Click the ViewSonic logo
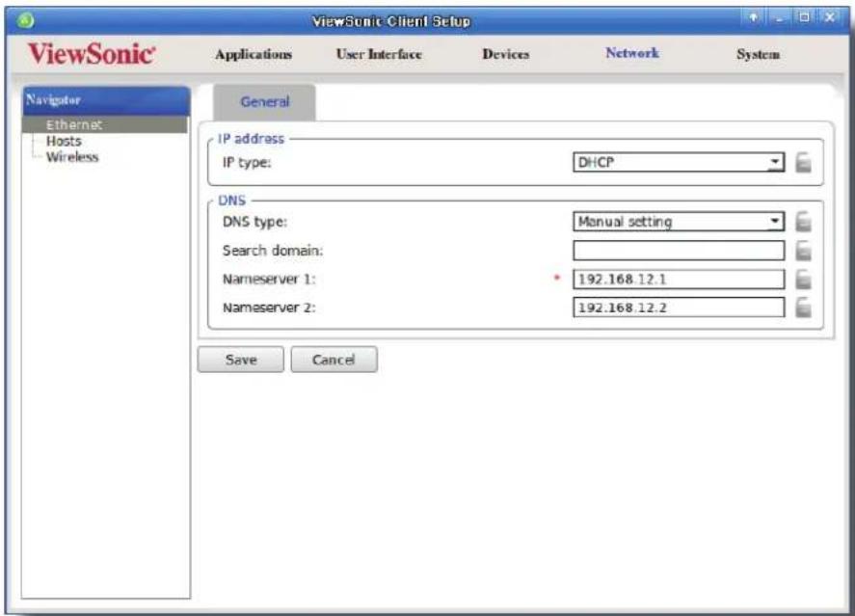Viewport: 855px width, 616px height. (x=91, y=53)
